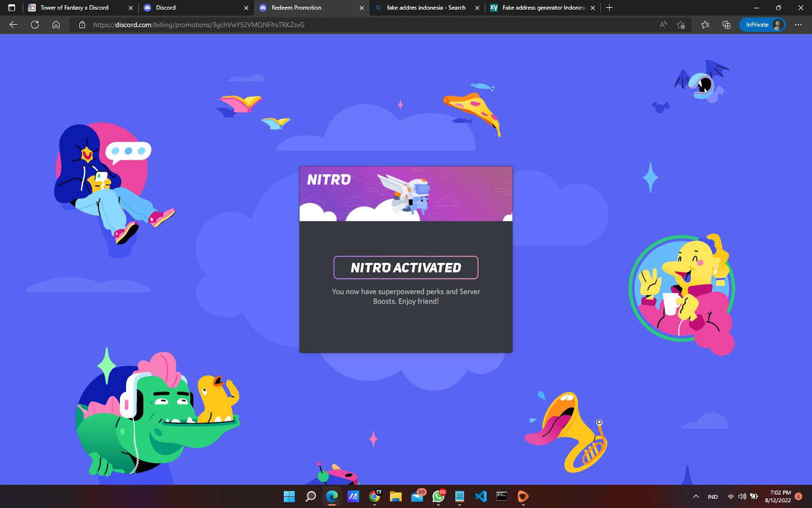Switch to fake addres indonesia Search tab
This screenshot has width=812, height=508.
pos(426,8)
